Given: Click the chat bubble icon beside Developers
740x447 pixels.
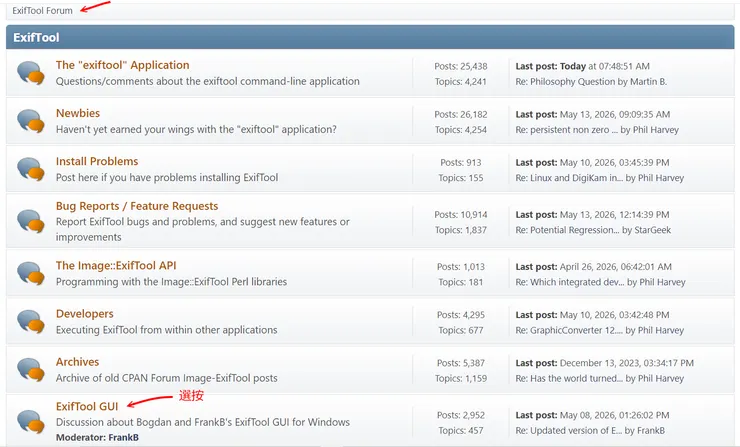Looking at the screenshot, I should point(31,322).
